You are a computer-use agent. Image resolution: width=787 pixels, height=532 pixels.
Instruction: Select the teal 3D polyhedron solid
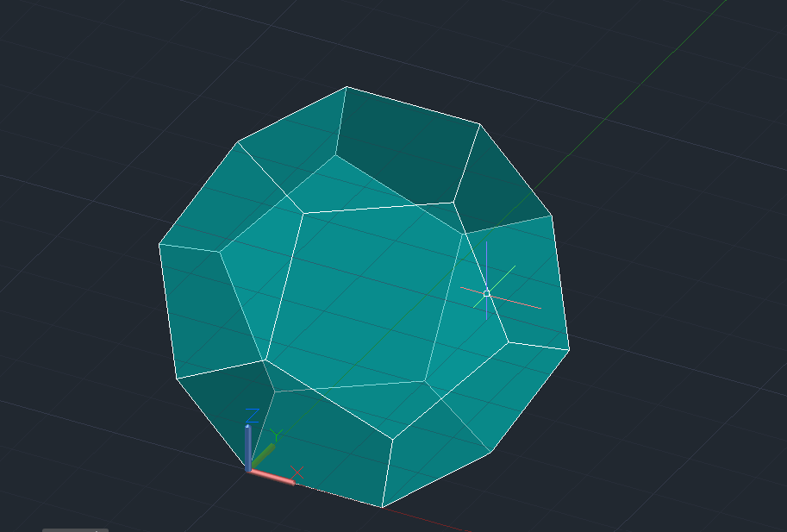364,297
